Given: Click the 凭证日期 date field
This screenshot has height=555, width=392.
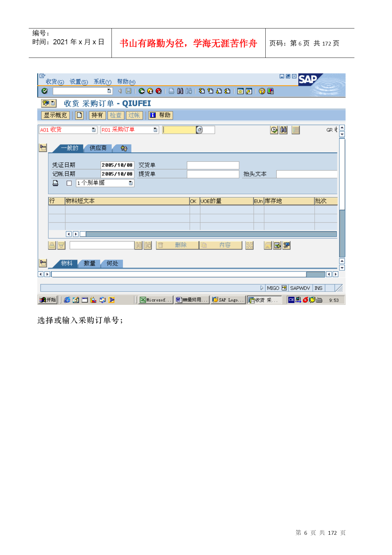Looking at the screenshot, I should (x=118, y=165).
